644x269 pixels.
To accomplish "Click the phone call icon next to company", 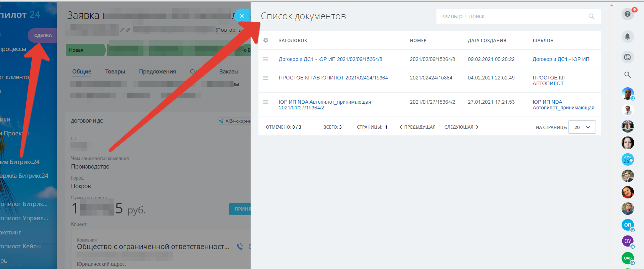I will [240, 246].
